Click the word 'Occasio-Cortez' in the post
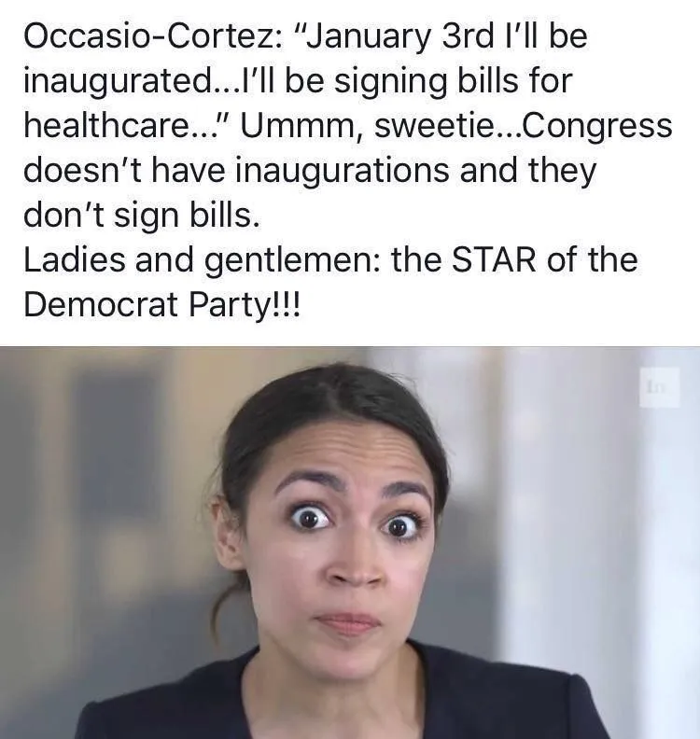The width and height of the screenshot is (700, 739). click(149, 36)
